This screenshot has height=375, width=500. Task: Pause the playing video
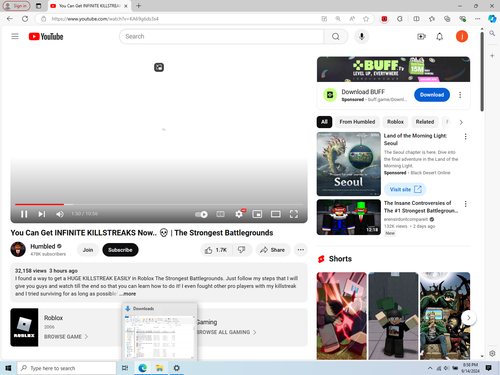(24, 214)
